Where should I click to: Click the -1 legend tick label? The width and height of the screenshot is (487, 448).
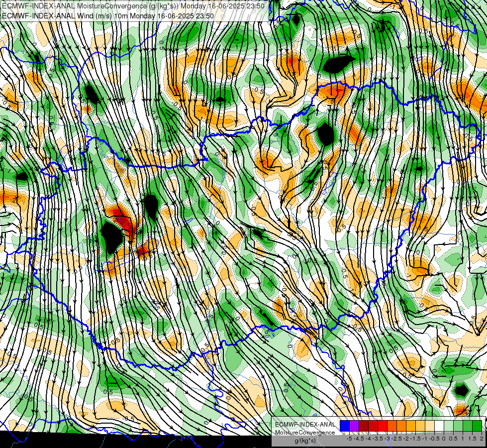[x=425, y=439]
